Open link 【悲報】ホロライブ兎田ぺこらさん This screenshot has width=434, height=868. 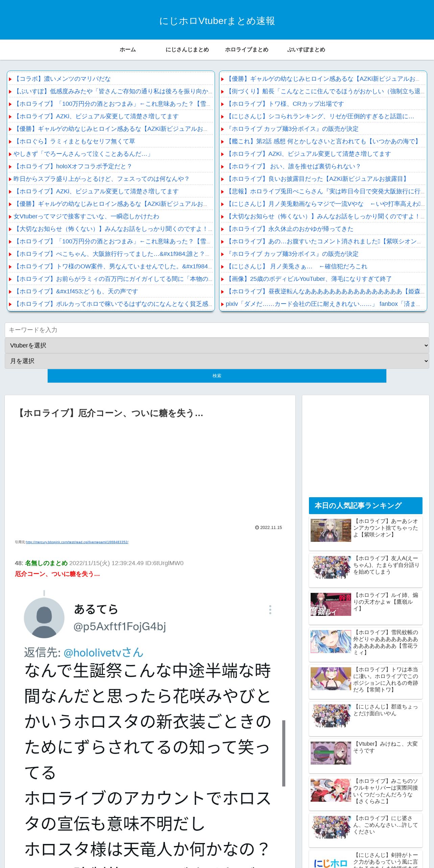(x=325, y=191)
